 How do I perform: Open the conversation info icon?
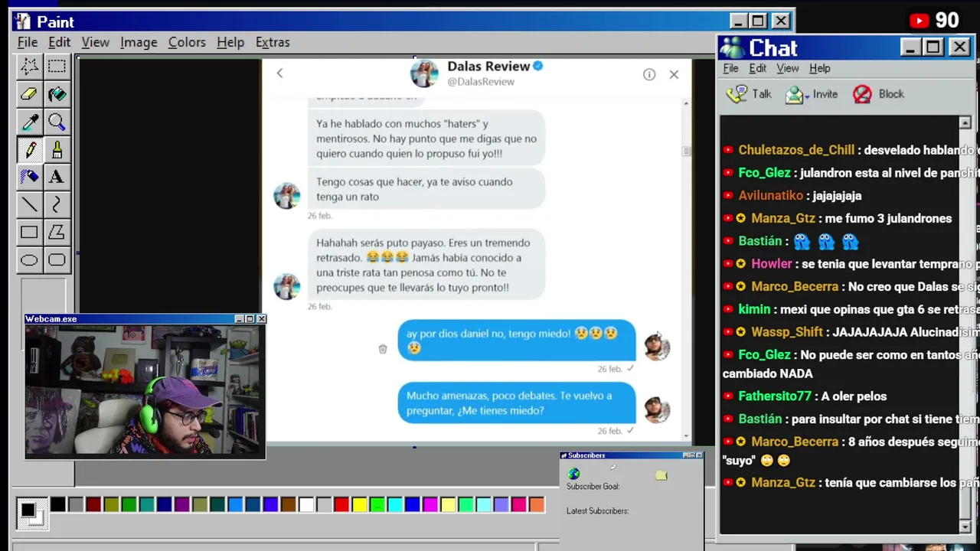pyautogui.click(x=649, y=74)
